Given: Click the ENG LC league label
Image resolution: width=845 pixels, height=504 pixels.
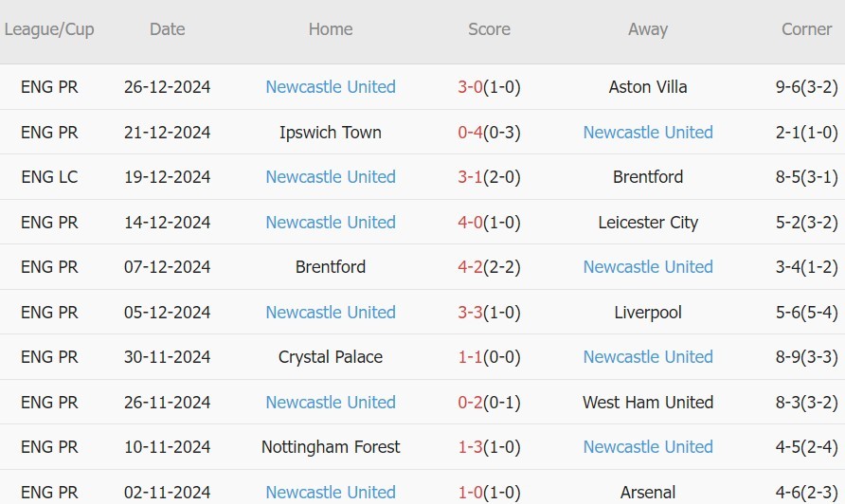Looking at the screenshot, I should click(x=49, y=177).
